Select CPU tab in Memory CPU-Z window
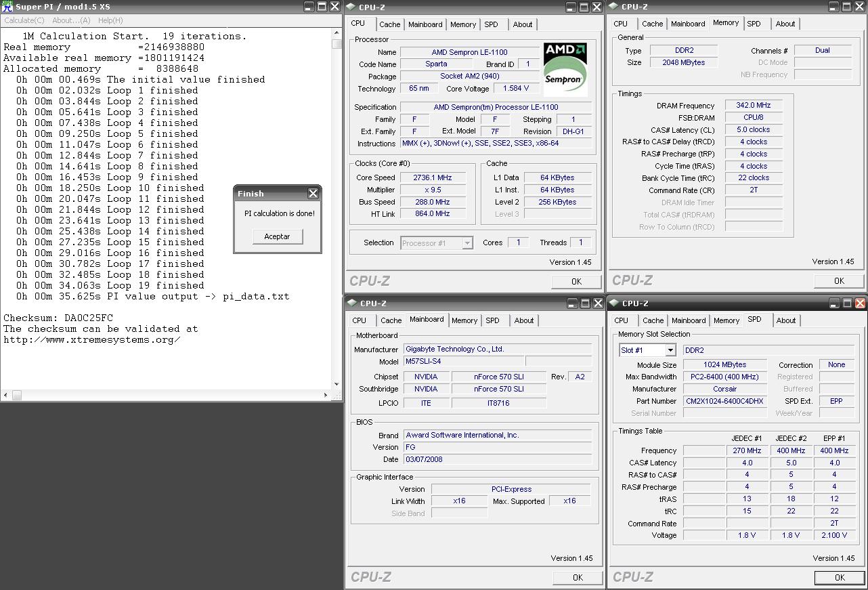This screenshot has width=868, height=590. (621, 24)
